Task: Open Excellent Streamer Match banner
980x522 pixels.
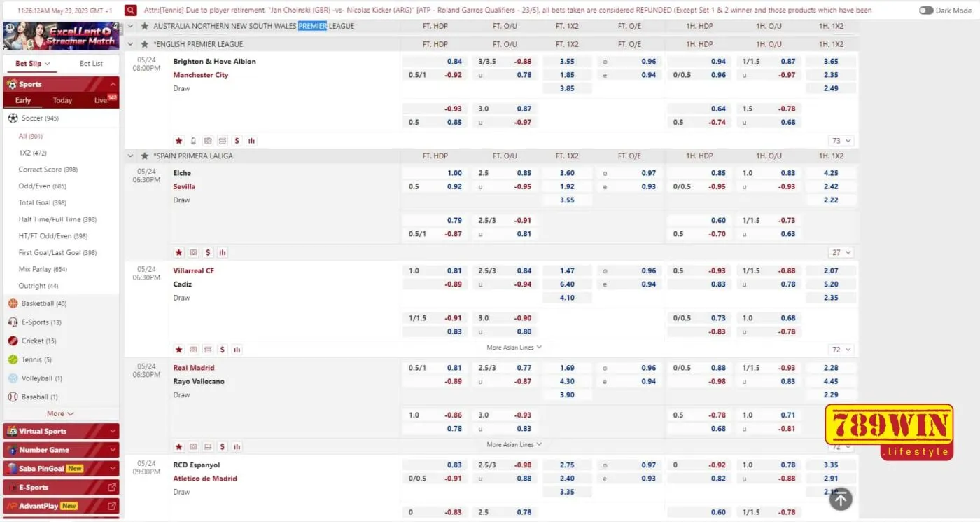Action: (x=61, y=36)
